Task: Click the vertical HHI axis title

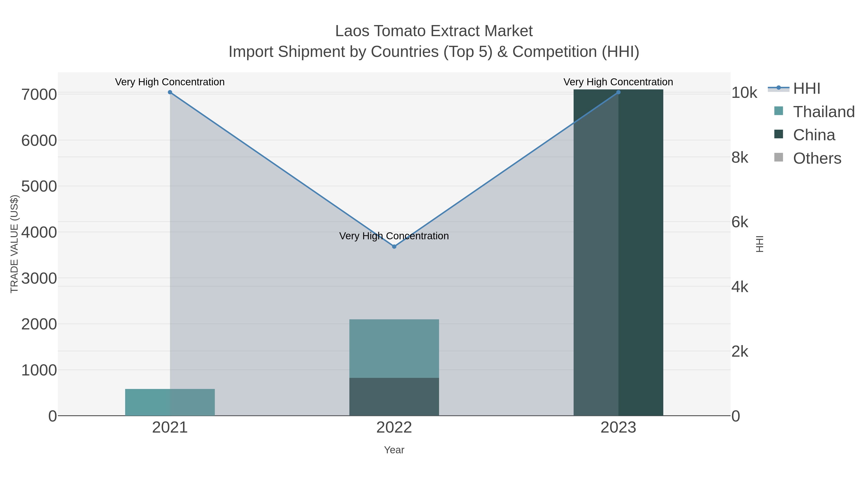Action: point(759,244)
